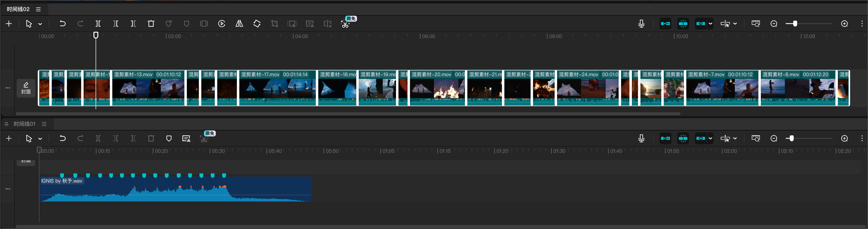Reverse the clip with the reverse-play icon
868x229 pixels.
pos(222,24)
